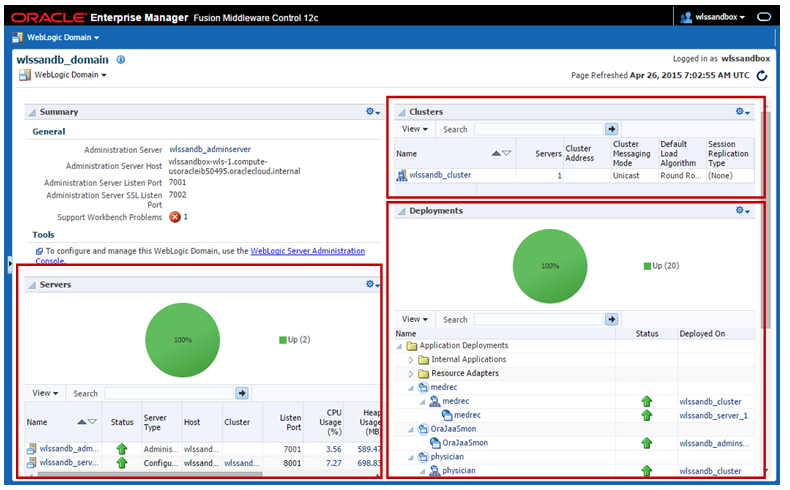The width and height of the screenshot is (790, 490).
Task: Click the Support Workbench Problems error icon
Action: [175, 216]
